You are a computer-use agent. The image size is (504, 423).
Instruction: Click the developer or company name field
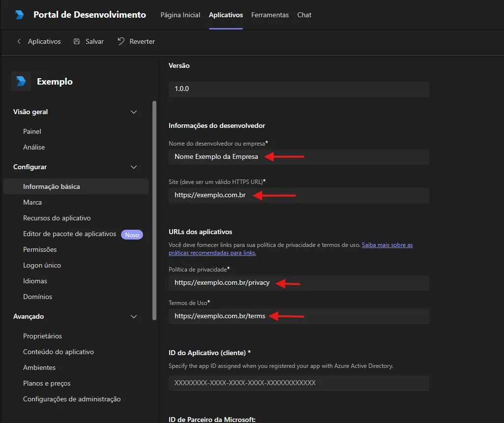click(x=299, y=157)
